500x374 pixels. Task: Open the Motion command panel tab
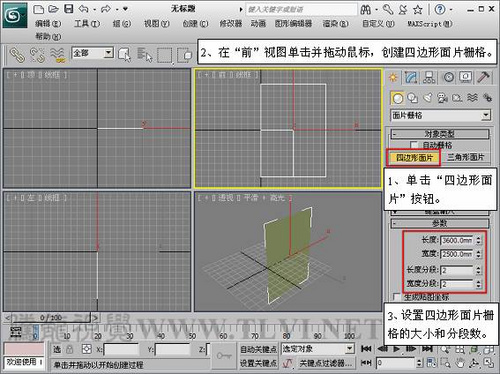pos(449,77)
